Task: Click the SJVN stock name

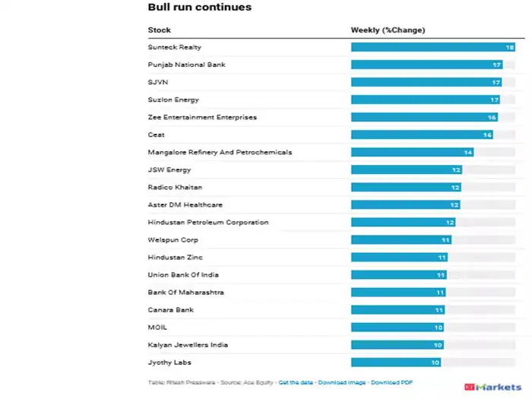Action: (x=156, y=82)
